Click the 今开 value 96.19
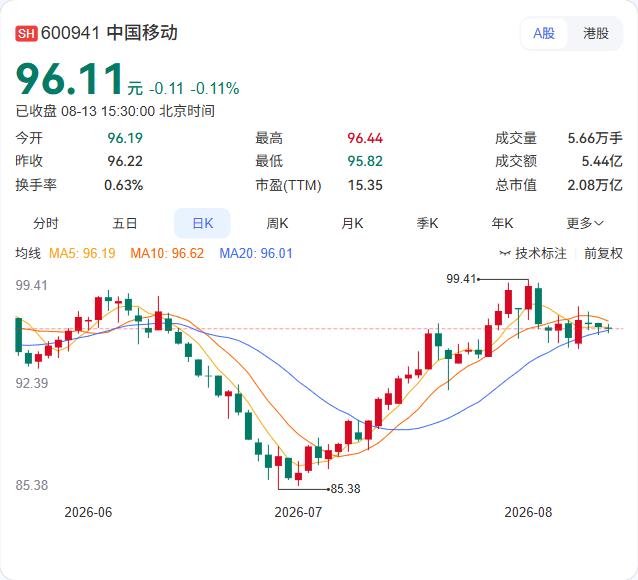638x580 pixels. click(125, 138)
